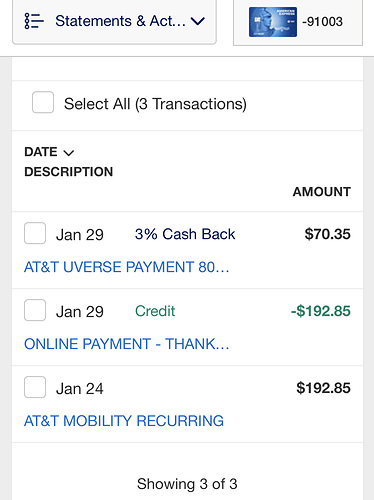Tick the Jan 24 AT&T Mobility checkbox
Viewport: 374px width, 500px height.
[35, 387]
